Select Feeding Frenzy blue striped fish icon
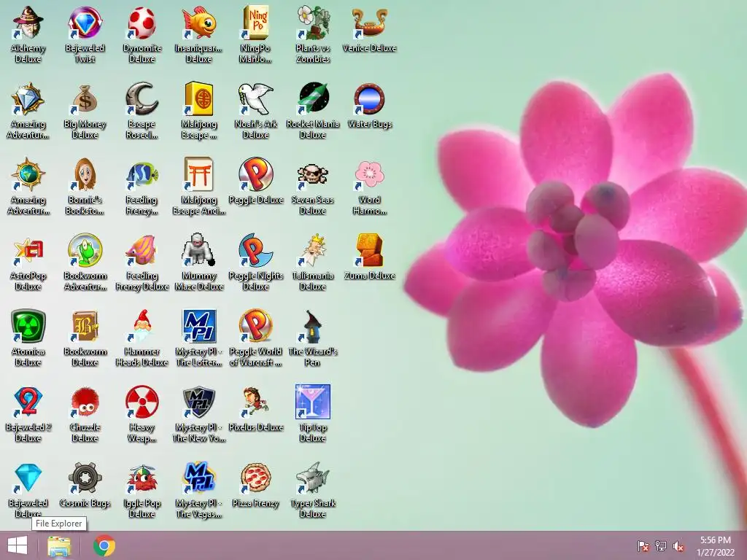 142,175
